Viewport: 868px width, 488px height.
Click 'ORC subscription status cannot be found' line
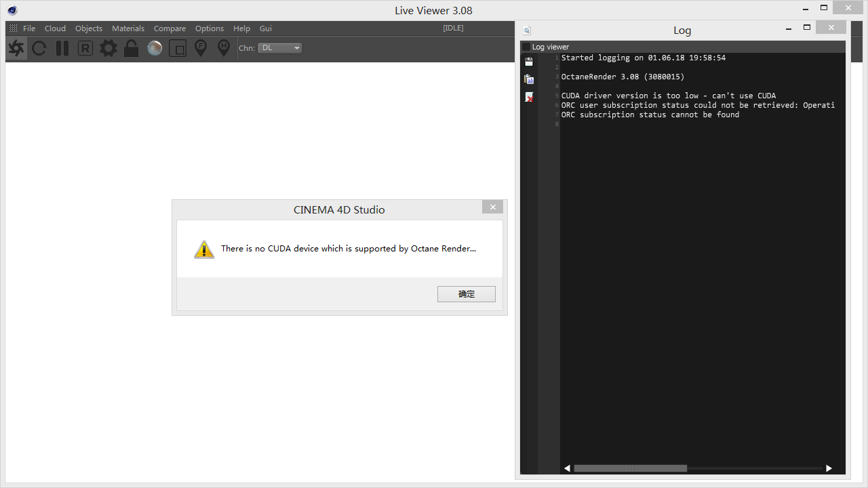pyautogui.click(x=650, y=115)
